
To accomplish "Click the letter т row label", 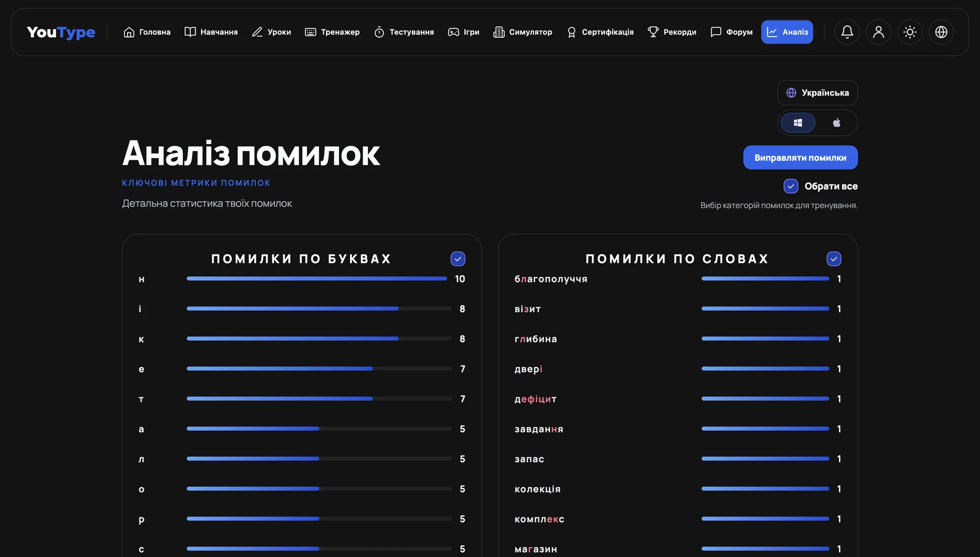I will 141,399.
